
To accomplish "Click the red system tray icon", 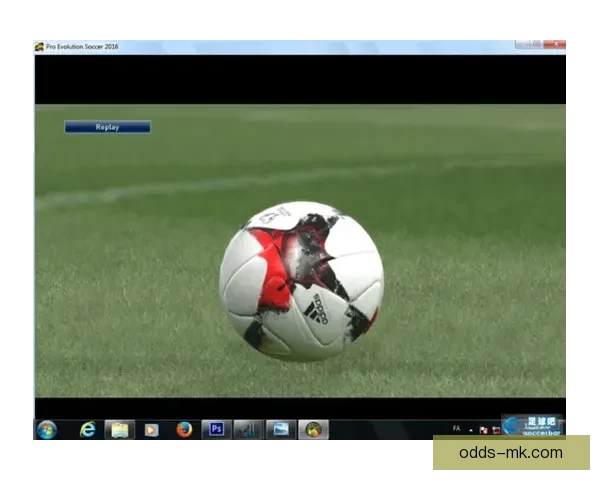I will coord(496,430).
